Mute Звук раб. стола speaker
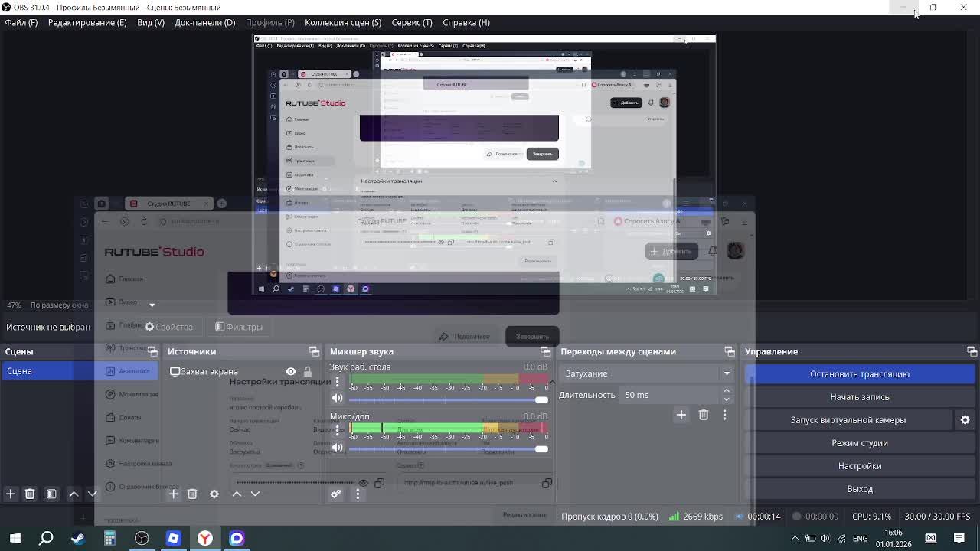980x551 pixels. [x=337, y=399]
